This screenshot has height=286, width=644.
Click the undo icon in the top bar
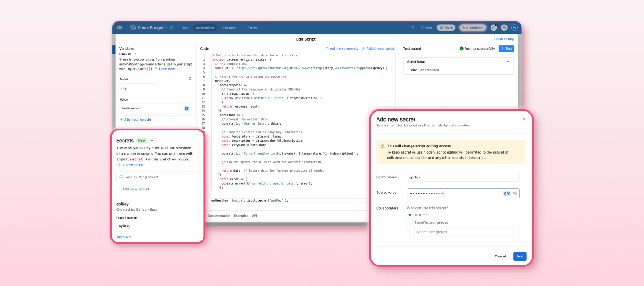click(x=411, y=27)
